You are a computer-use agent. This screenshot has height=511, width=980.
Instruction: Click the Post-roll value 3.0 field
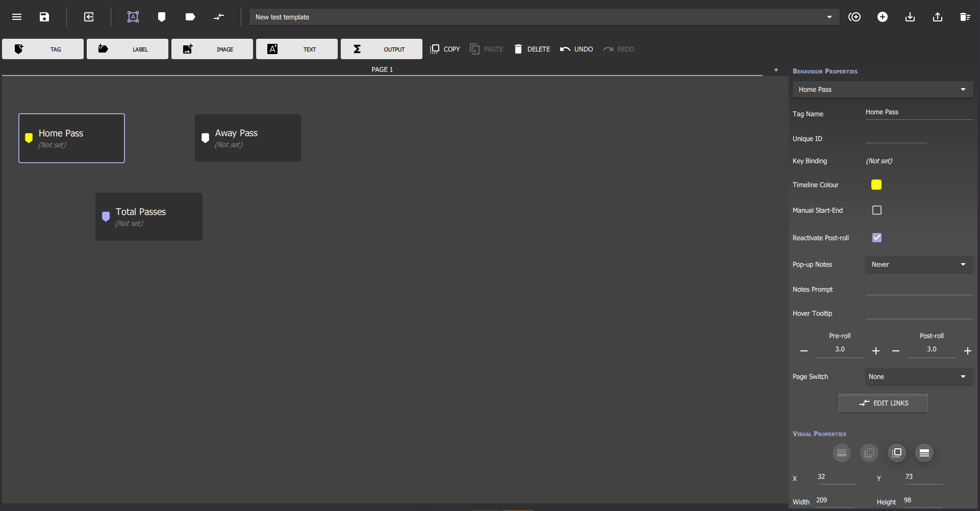pos(932,350)
